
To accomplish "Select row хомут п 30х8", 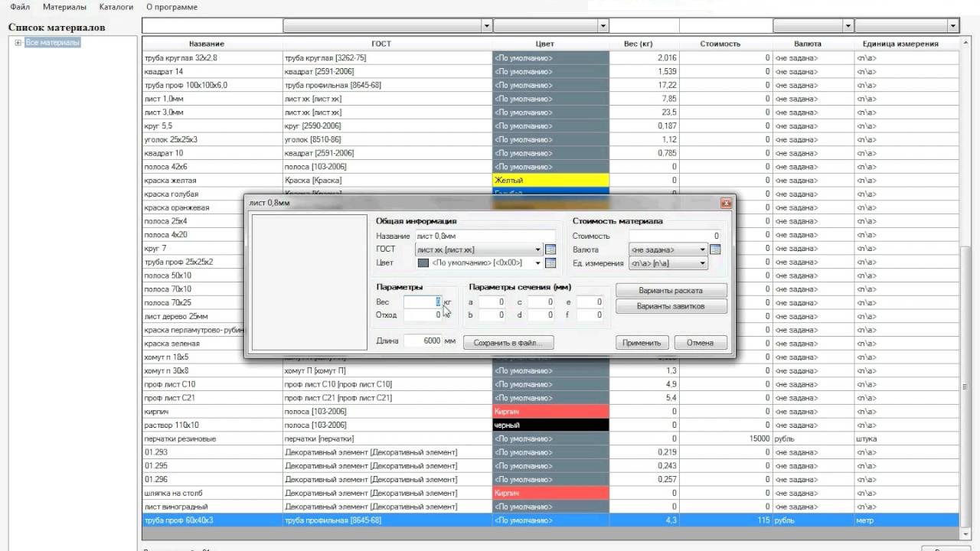I will coord(550,371).
